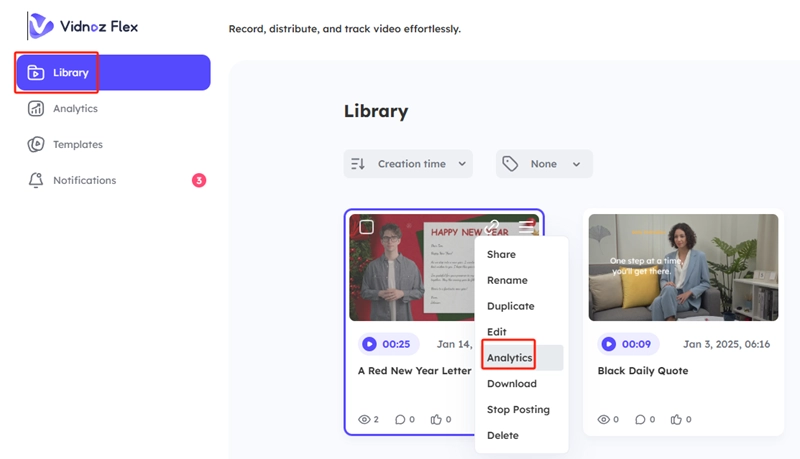Click the Vidnoz Flex logo icon
Screen dimensions: 800x459
tap(41, 25)
